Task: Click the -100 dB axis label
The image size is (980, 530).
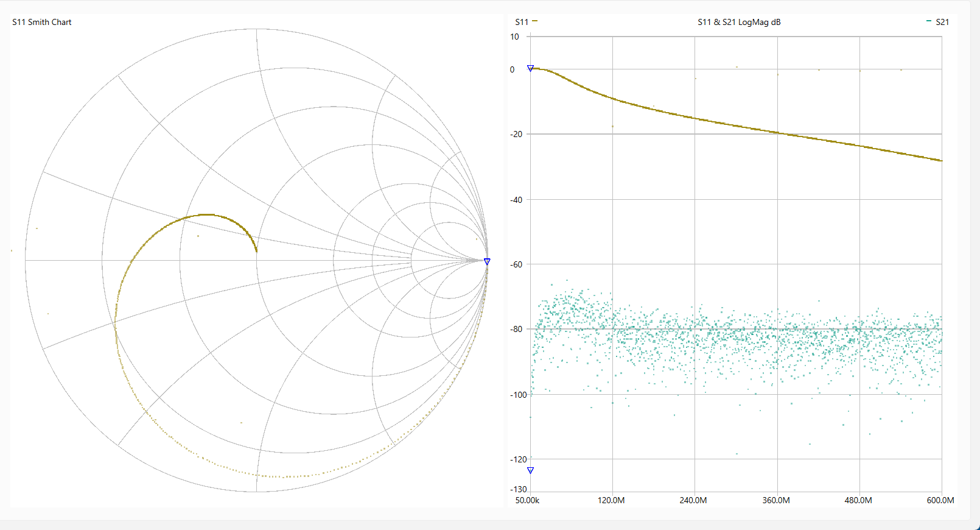Action: [x=519, y=395]
